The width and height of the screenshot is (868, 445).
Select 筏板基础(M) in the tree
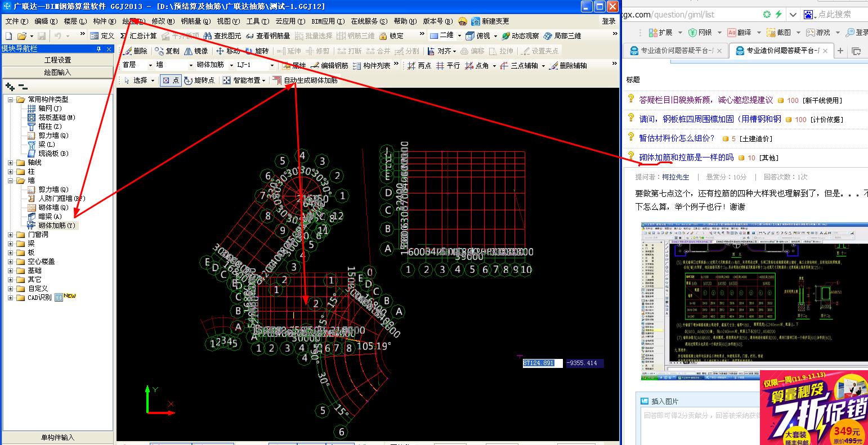coord(56,118)
